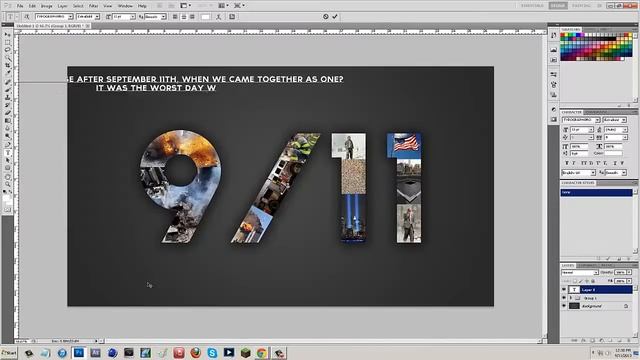Viewport: 640px width, 360px height.
Task: Click the center text alignment icon
Action: click(184, 17)
